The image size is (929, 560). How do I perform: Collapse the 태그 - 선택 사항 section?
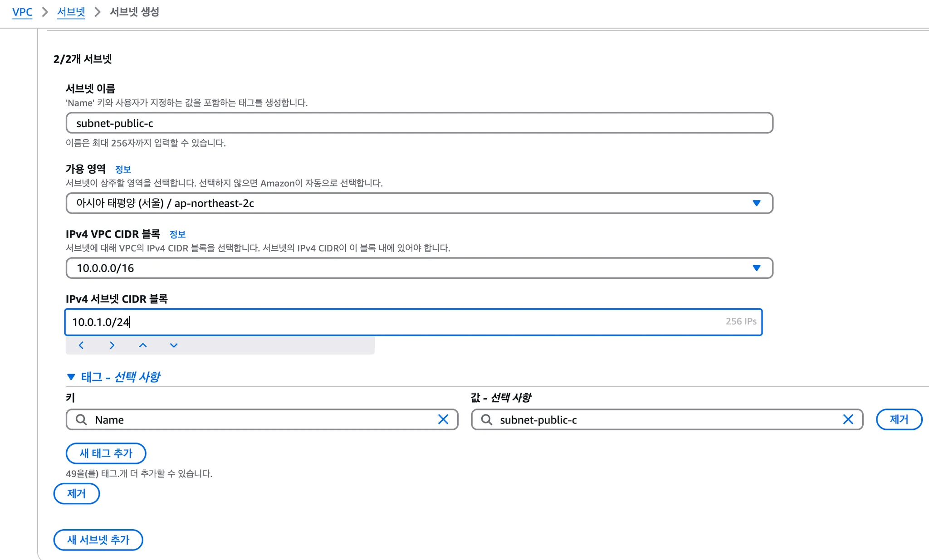click(71, 377)
